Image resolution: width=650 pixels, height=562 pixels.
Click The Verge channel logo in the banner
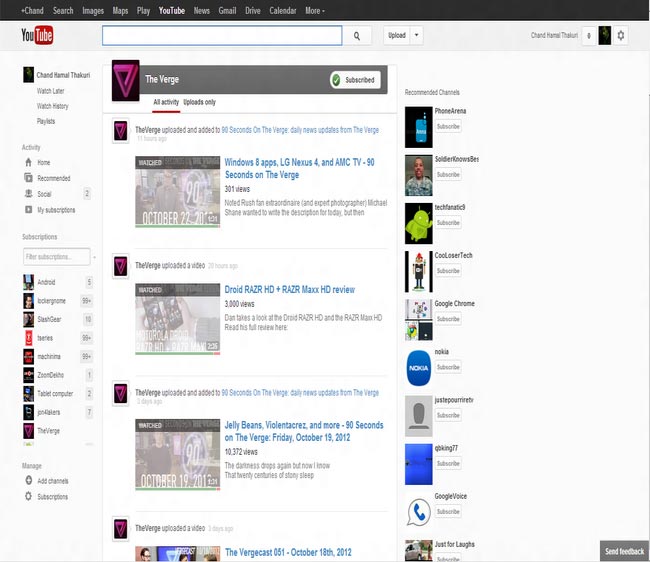pos(126,81)
